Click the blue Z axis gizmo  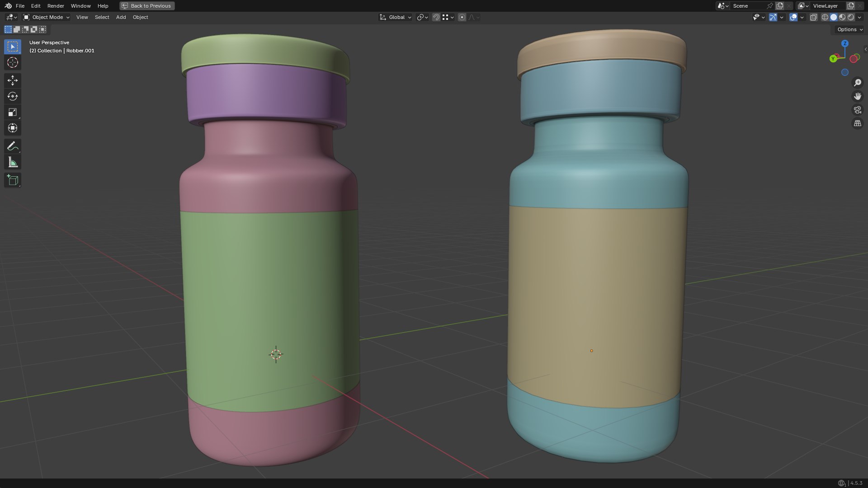point(845,43)
